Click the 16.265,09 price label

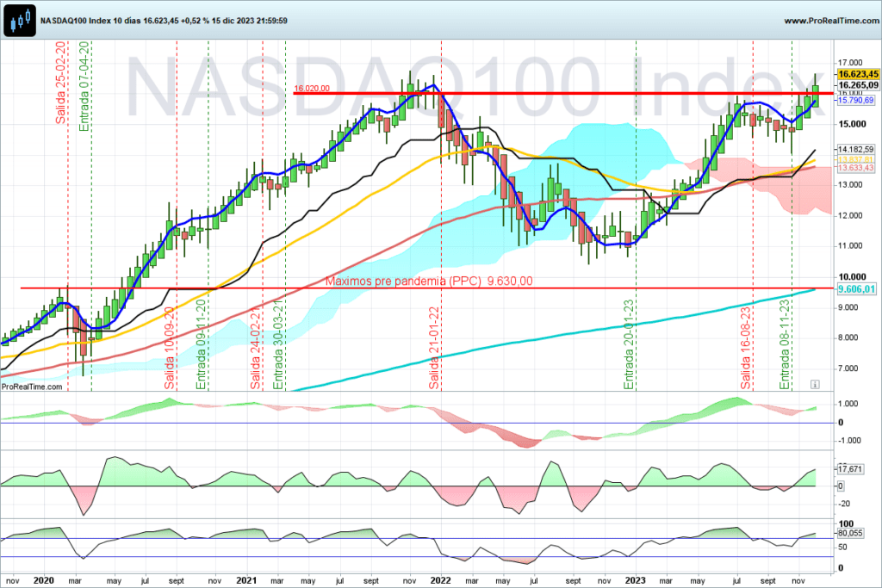[858, 85]
